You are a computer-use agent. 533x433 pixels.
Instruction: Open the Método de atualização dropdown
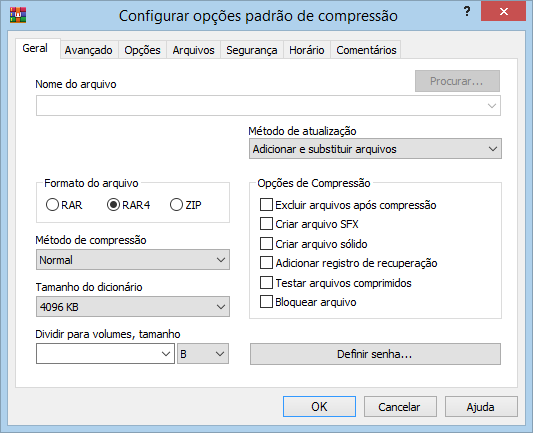click(x=375, y=149)
